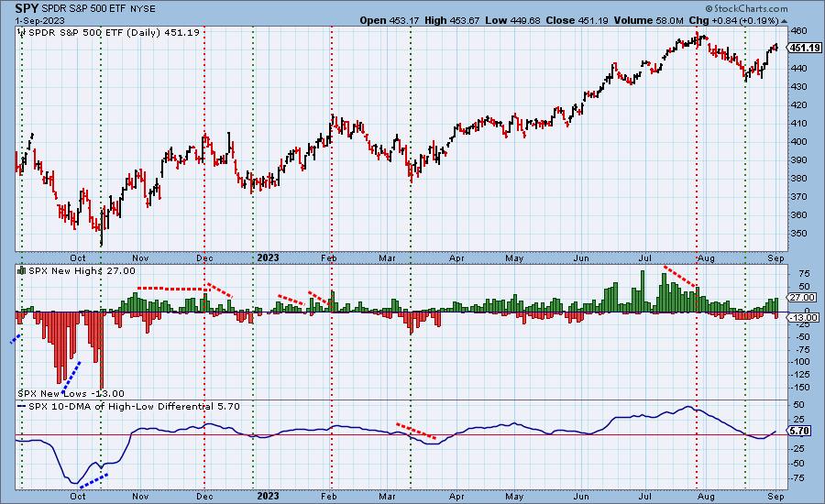Click the 'SPDR S&P 500 ETF (Daily) 451.19' legend
Viewport: 825px width, 504px height.
click(x=114, y=33)
